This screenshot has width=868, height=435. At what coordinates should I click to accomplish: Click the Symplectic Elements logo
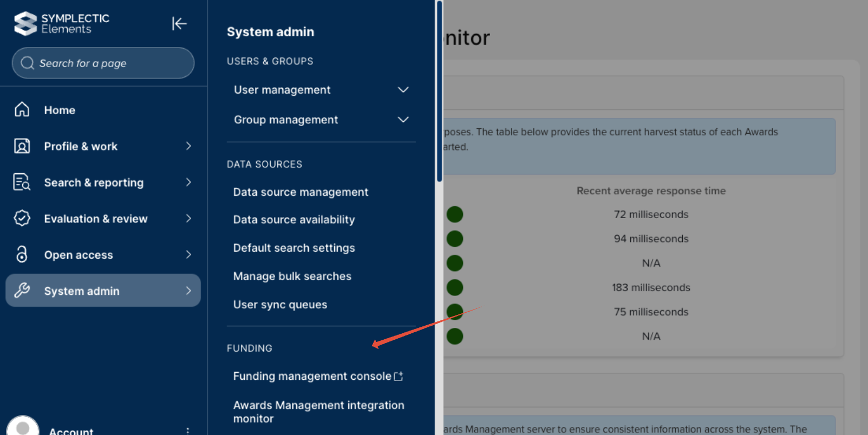coord(61,24)
